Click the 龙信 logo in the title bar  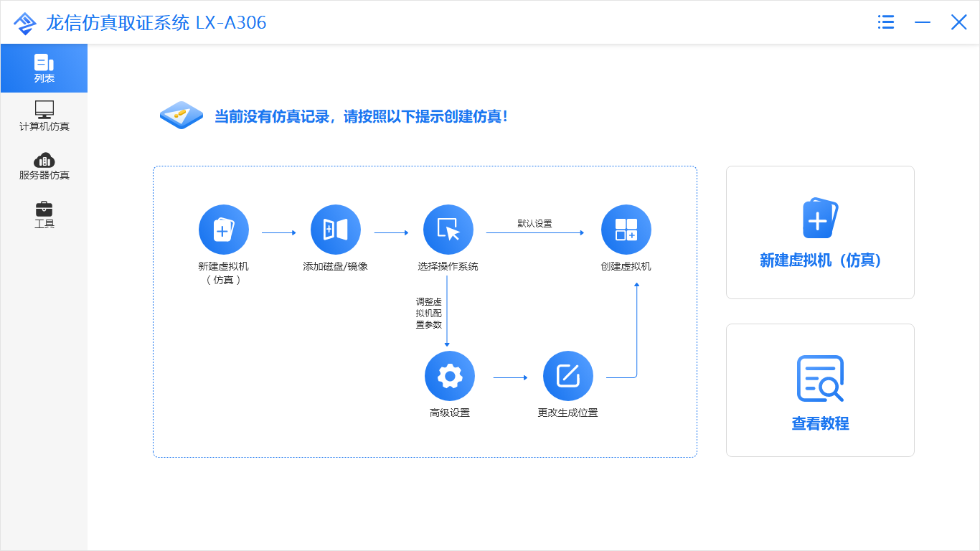[x=24, y=22]
